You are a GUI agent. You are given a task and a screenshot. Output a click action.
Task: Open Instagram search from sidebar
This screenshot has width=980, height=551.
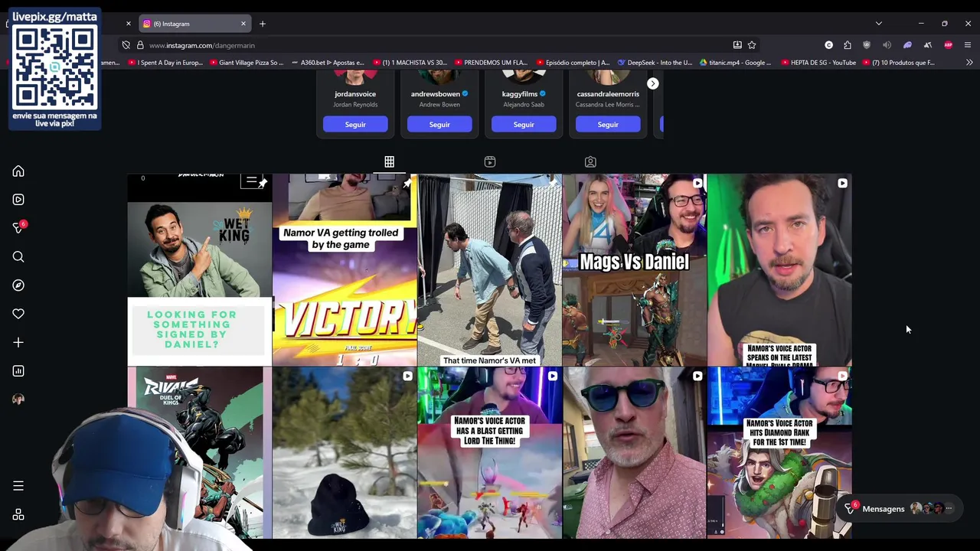(18, 257)
